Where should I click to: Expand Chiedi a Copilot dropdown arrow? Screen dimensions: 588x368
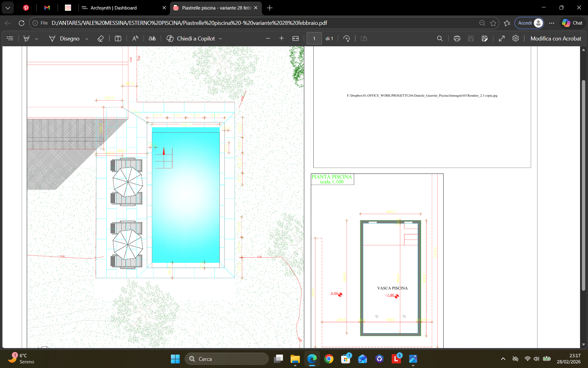[220, 39]
